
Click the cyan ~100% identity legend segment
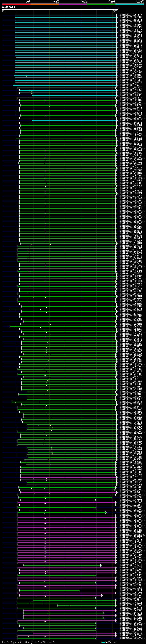click(129, 4)
